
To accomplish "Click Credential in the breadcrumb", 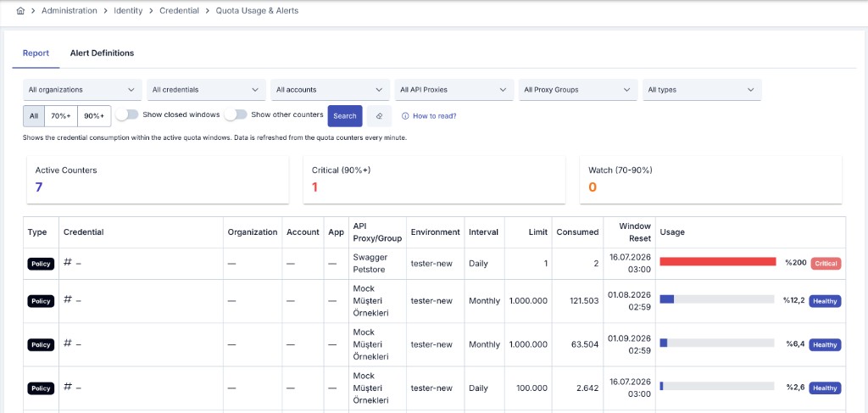I will [x=179, y=10].
